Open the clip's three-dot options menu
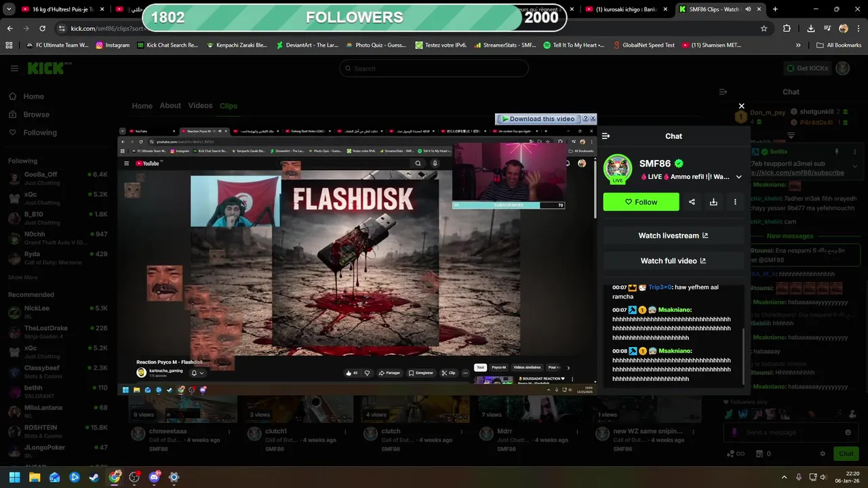The width and height of the screenshot is (868, 488). (x=735, y=202)
